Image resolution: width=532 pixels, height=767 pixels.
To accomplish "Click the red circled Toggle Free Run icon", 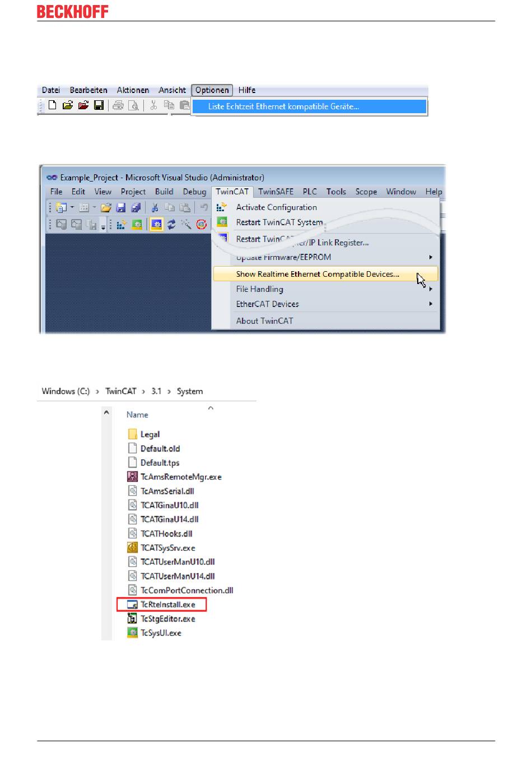I will point(202,225).
